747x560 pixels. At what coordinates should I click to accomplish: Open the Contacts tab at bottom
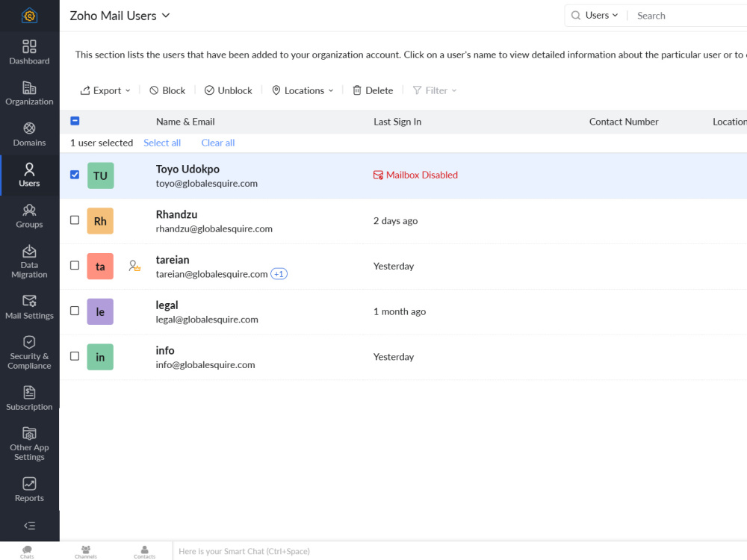144,552
